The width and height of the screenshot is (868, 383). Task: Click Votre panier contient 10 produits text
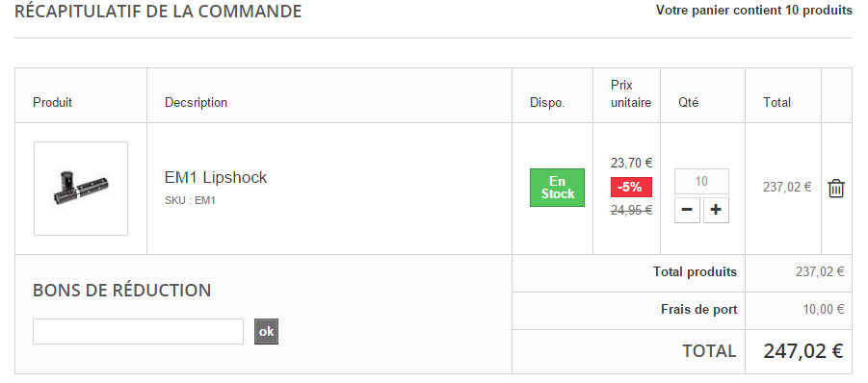[754, 10]
